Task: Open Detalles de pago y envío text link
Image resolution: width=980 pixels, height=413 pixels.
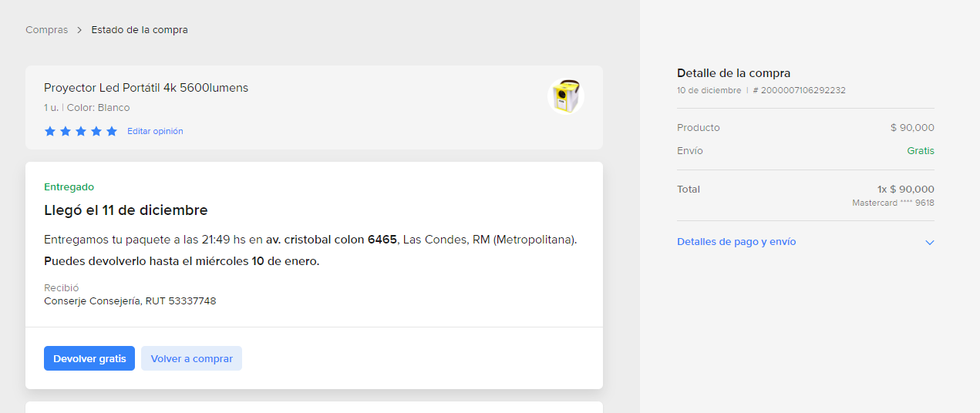Action: tap(736, 242)
